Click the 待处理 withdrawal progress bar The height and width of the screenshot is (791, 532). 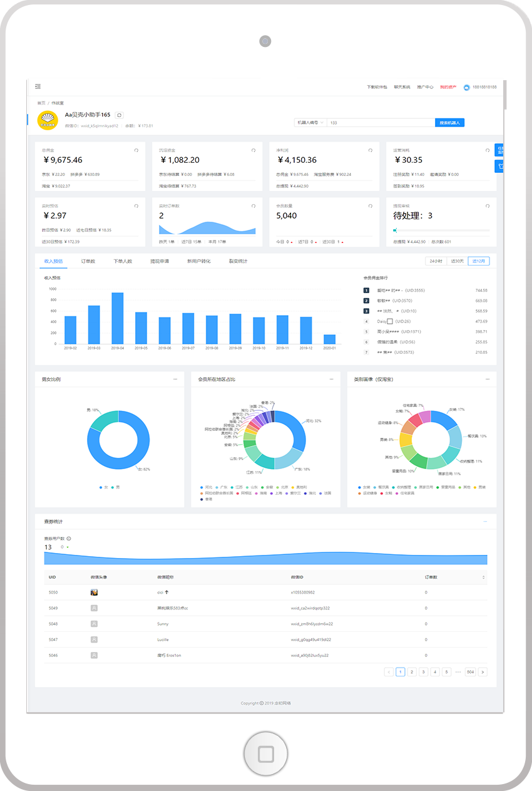pos(441,230)
